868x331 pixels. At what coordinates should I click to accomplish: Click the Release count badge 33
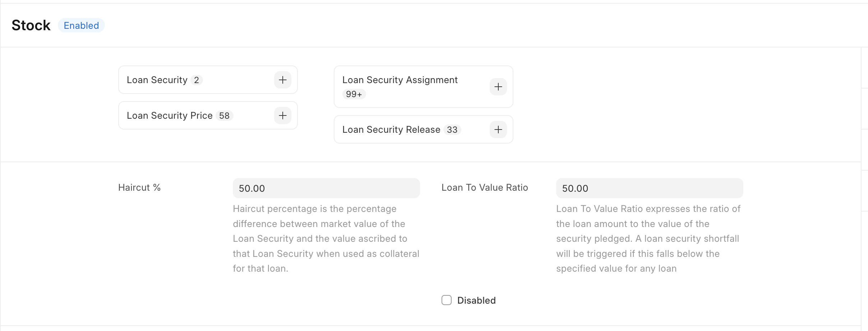pyautogui.click(x=452, y=130)
